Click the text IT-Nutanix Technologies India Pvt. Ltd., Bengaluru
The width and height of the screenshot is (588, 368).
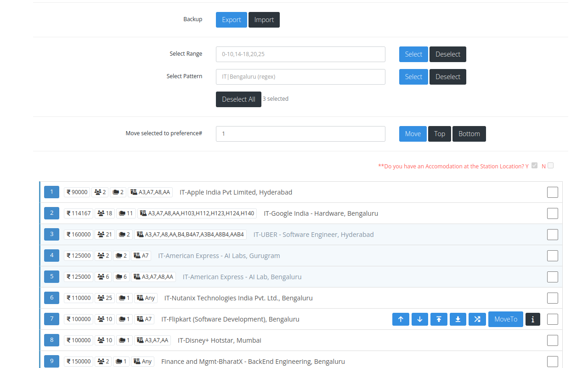point(238,298)
